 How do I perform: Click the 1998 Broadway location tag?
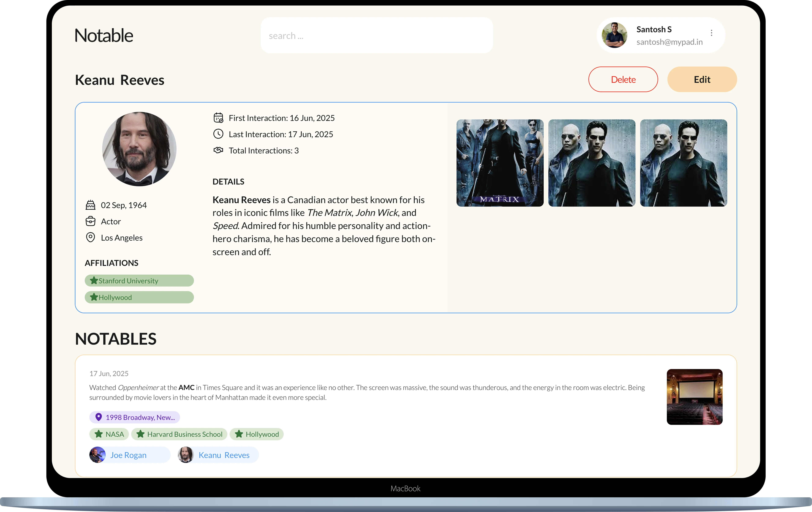point(134,417)
